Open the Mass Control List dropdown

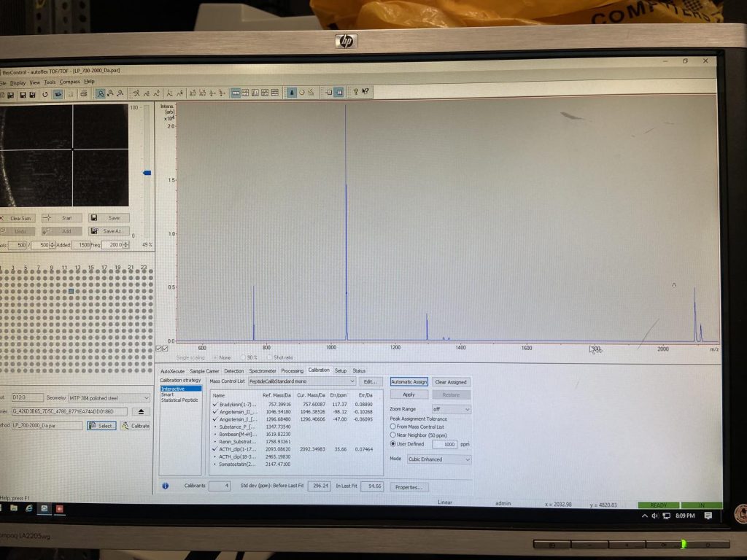[352, 381]
